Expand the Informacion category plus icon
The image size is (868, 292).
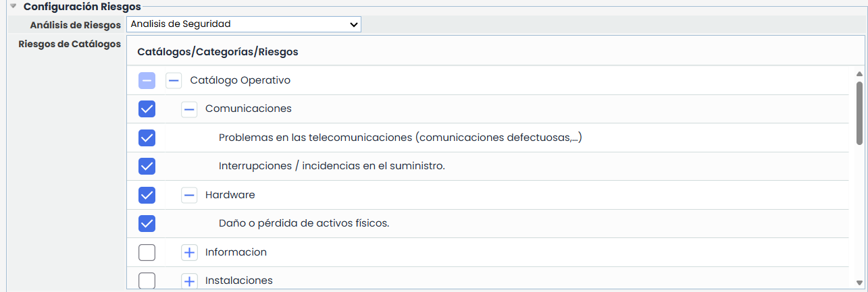pyautogui.click(x=189, y=253)
